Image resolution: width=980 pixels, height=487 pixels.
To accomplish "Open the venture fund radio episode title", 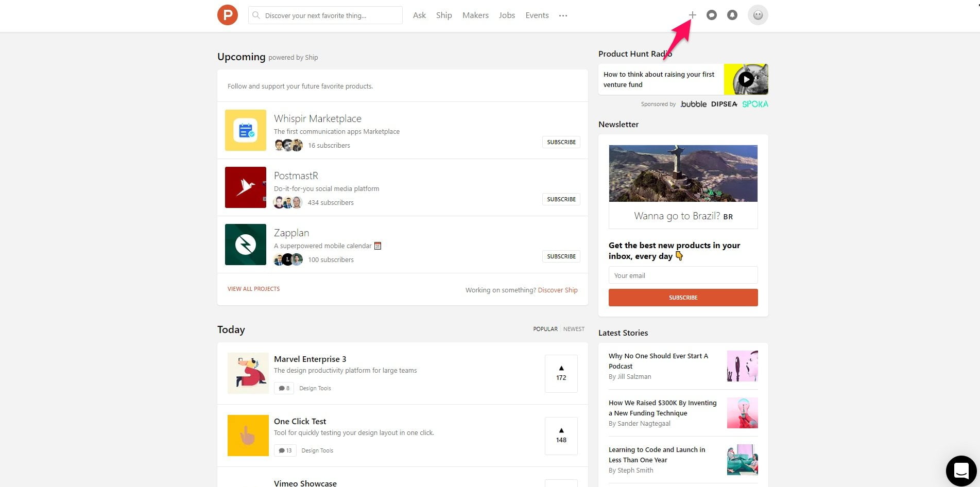I will click(x=659, y=79).
